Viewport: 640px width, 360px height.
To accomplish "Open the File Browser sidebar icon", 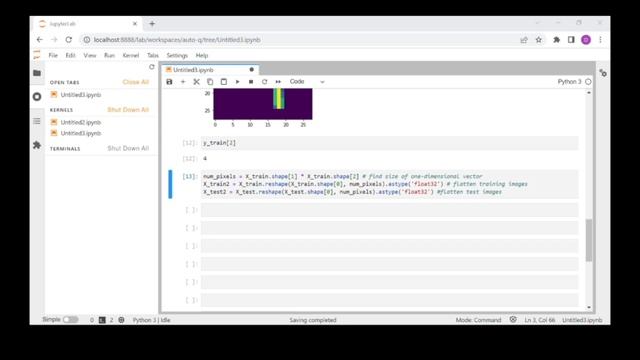I will (x=37, y=73).
